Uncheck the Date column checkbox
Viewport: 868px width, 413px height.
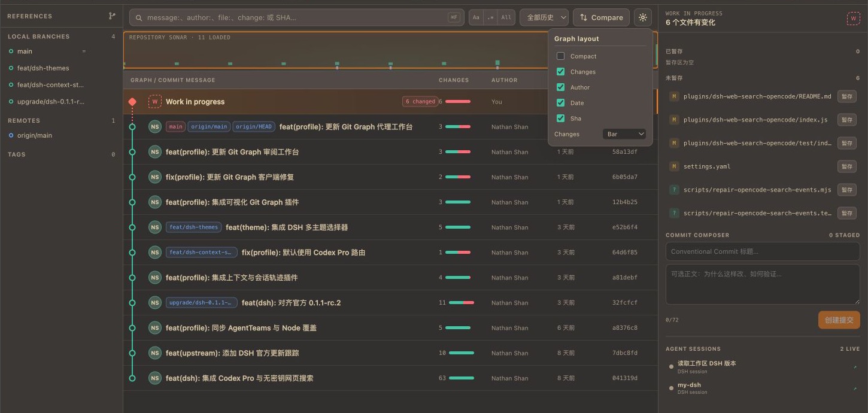click(560, 103)
